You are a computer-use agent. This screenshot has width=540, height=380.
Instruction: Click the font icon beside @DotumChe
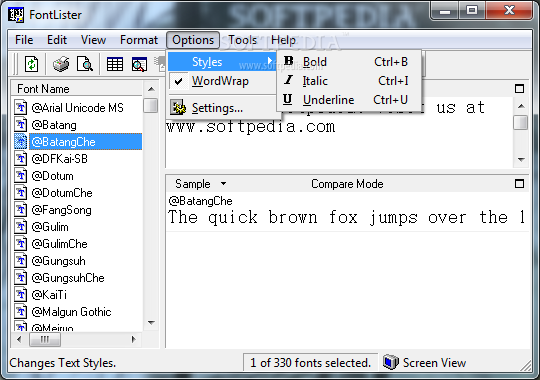(x=21, y=193)
